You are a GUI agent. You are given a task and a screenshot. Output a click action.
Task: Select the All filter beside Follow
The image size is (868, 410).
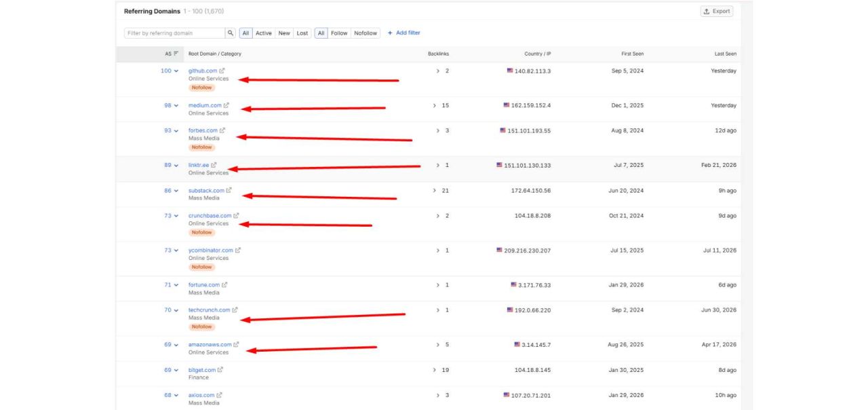pos(321,33)
